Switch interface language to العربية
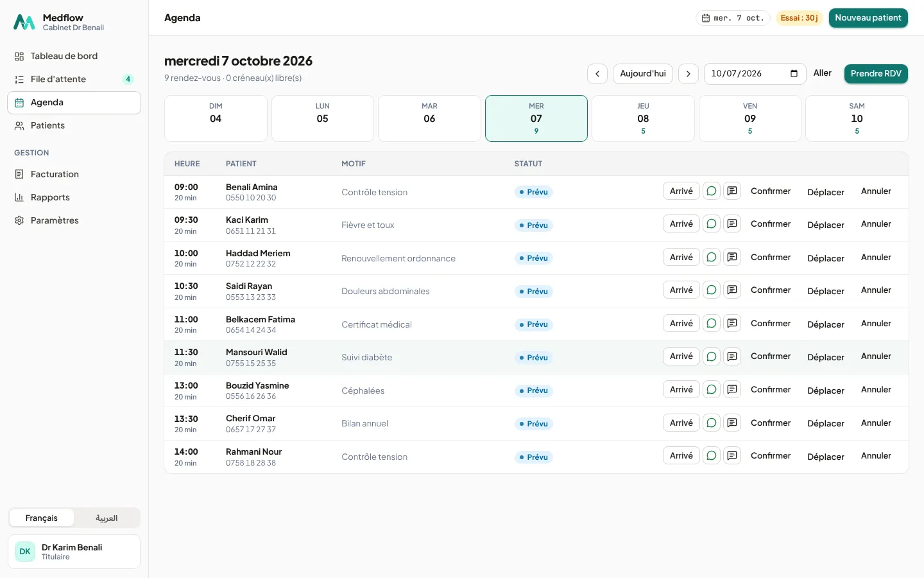The image size is (924, 578). (107, 518)
